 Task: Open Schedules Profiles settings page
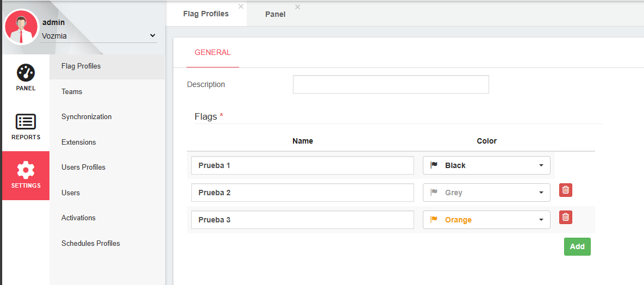[x=90, y=243]
